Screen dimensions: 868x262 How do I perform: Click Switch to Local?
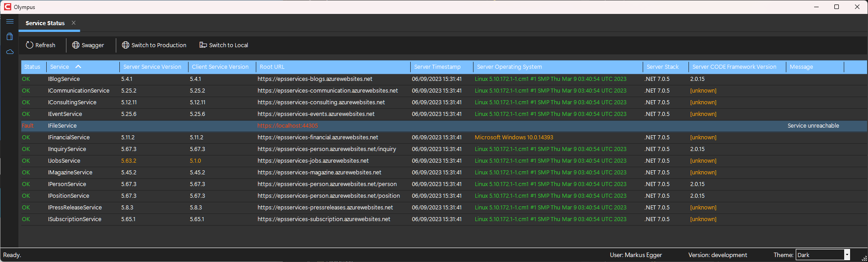click(x=224, y=45)
